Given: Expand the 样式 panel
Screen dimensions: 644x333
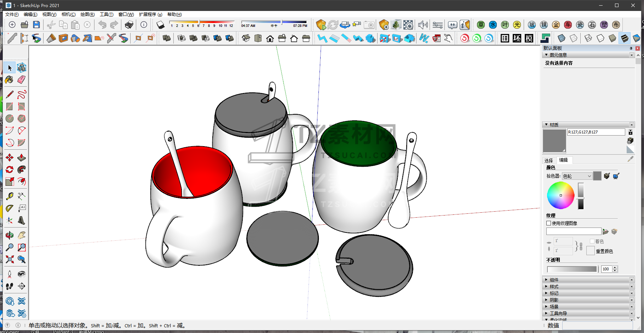Looking at the screenshot, I should pos(546,286).
